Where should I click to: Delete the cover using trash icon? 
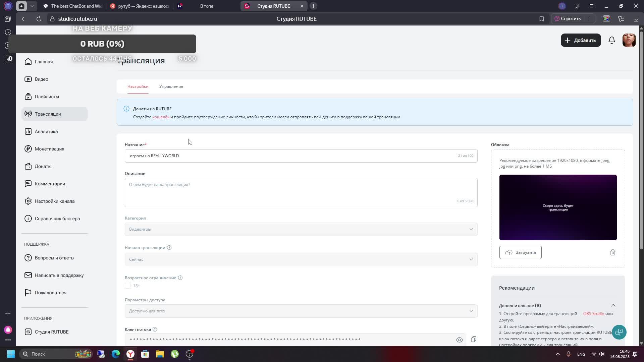click(x=612, y=252)
